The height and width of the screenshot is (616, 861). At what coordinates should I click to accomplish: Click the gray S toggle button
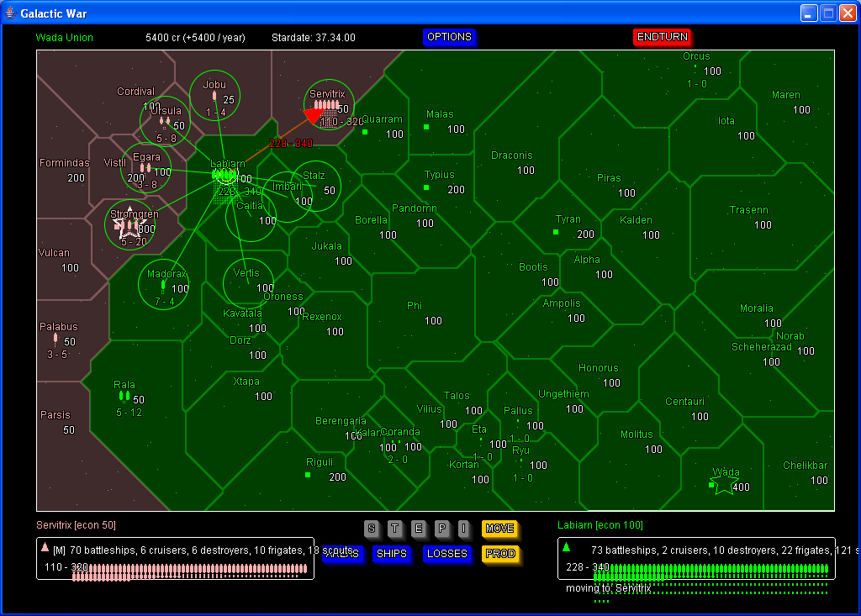point(371,529)
